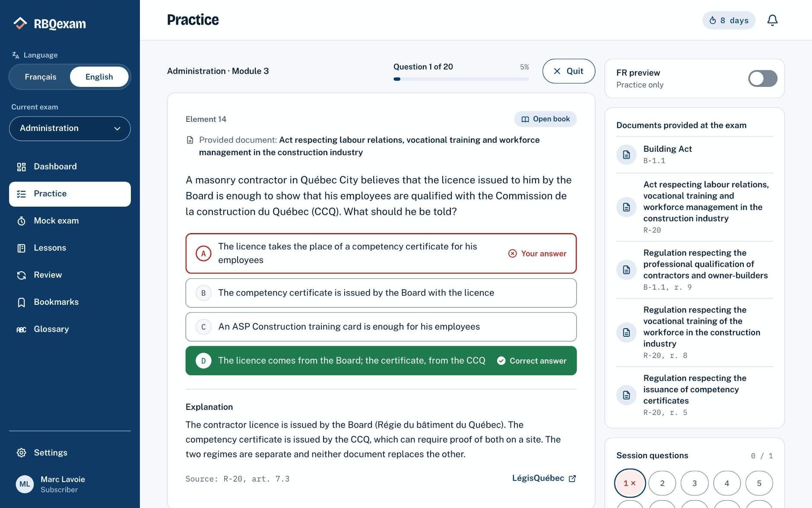The width and height of the screenshot is (812, 508).
Task: Go to Mock exam section
Action: pyautogui.click(x=70, y=221)
